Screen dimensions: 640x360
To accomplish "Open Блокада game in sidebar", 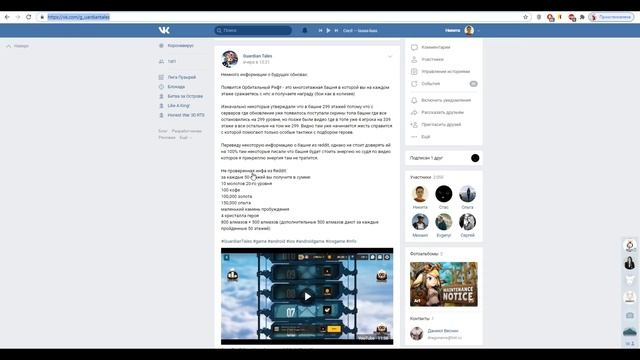I will pyautogui.click(x=171, y=87).
